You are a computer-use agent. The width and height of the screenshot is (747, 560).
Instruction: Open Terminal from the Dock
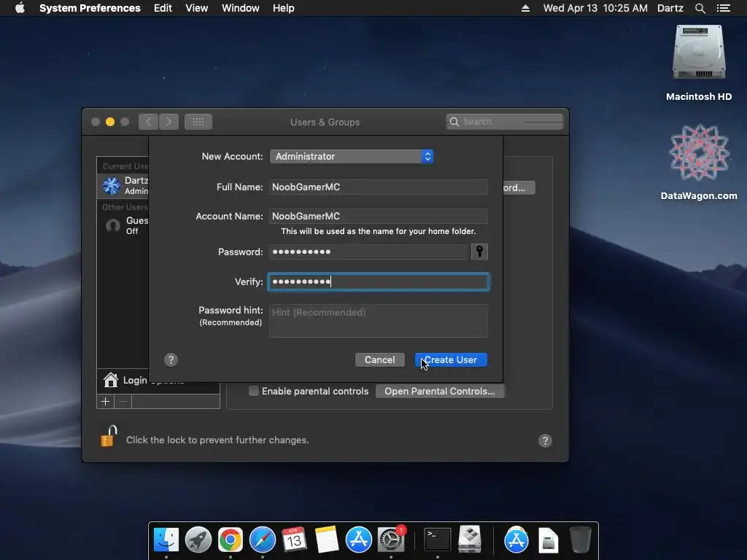tap(438, 540)
